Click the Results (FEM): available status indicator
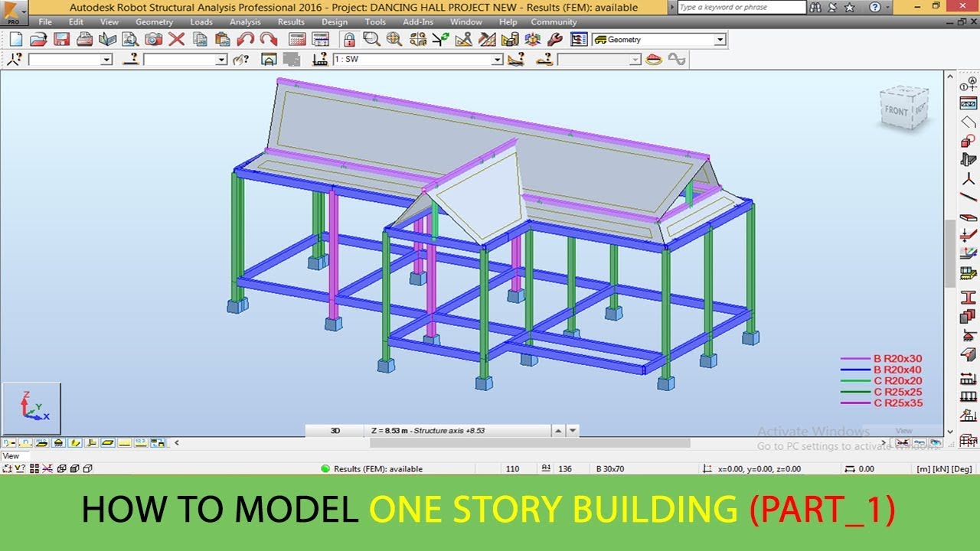Image resolution: width=980 pixels, height=551 pixels. 371,469
